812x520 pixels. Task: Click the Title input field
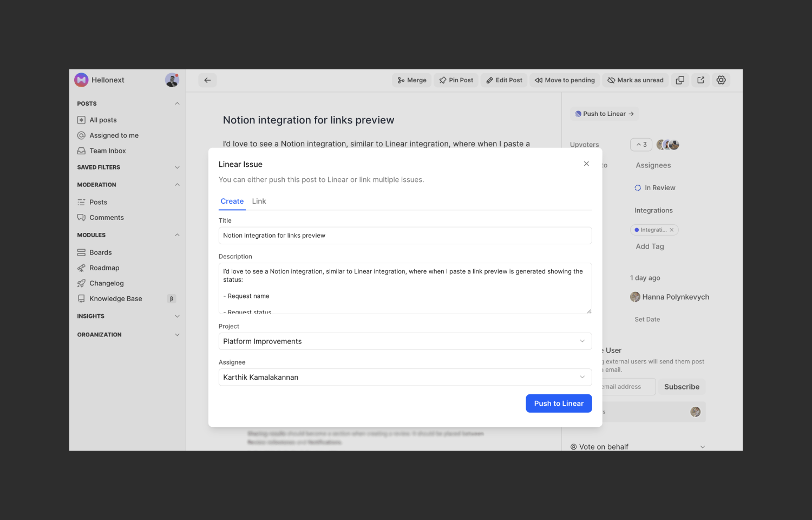click(405, 236)
